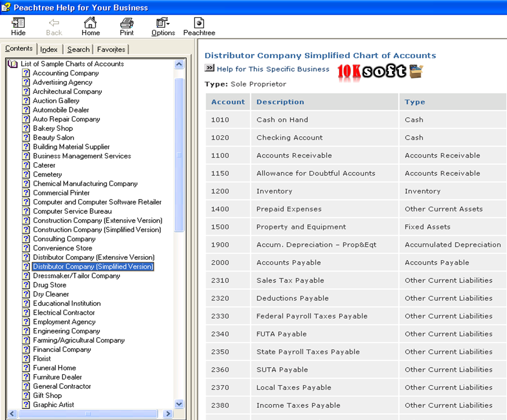Open Consulting Company topic

click(x=64, y=239)
